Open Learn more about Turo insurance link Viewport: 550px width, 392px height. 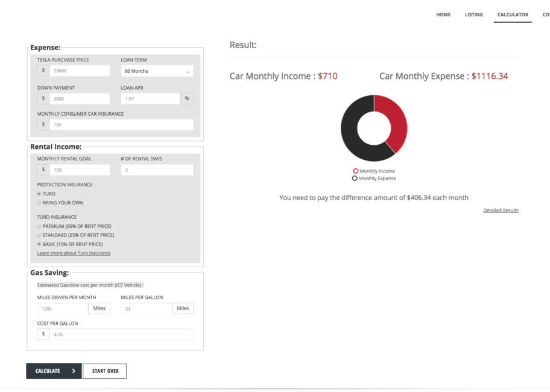click(x=74, y=253)
